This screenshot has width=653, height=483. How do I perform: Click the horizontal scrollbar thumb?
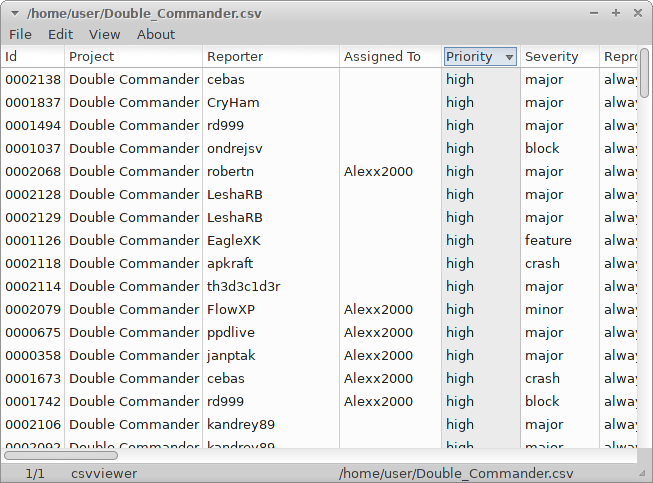pyautogui.click(x=61, y=456)
